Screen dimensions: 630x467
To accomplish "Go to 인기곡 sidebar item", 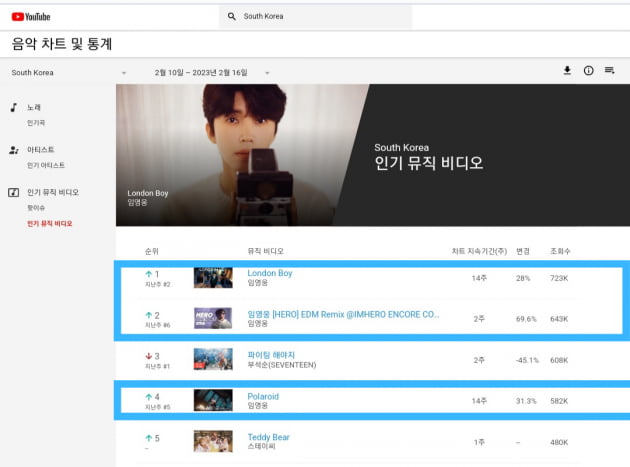I will coord(36,123).
